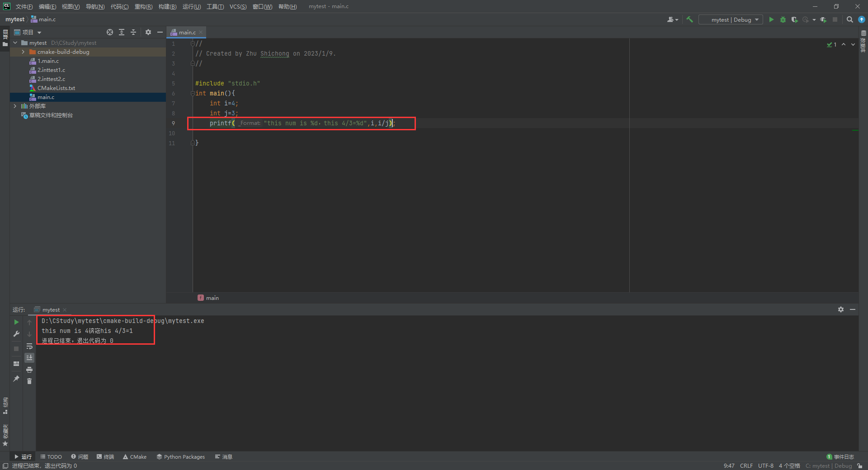
Task: Toggle read-only lock icon in status bar
Action: (860, 465)
